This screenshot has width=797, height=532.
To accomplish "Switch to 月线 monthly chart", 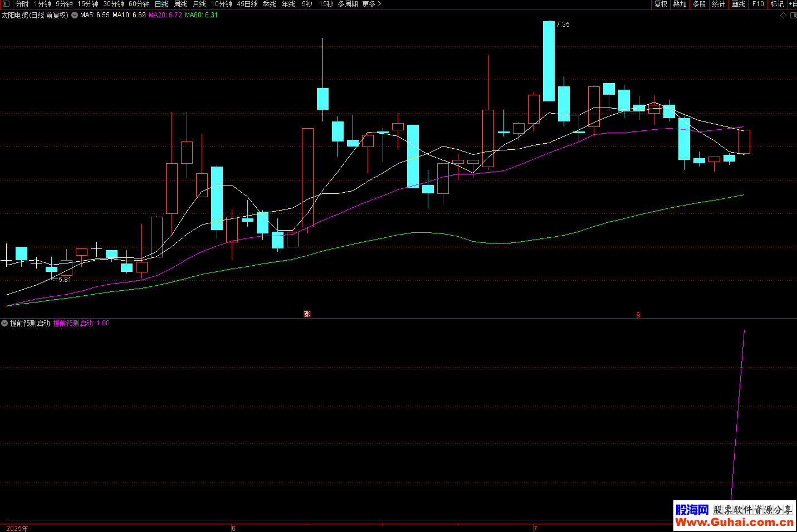I will 199,4.
